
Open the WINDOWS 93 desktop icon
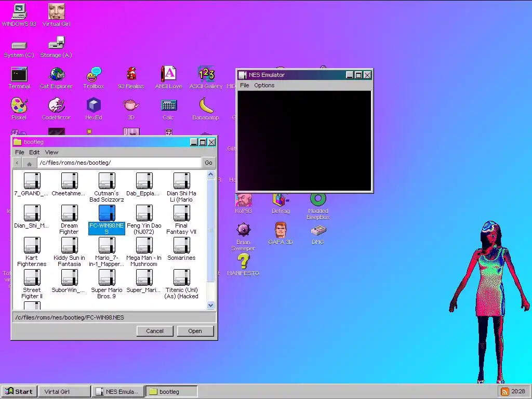point(19,15)
